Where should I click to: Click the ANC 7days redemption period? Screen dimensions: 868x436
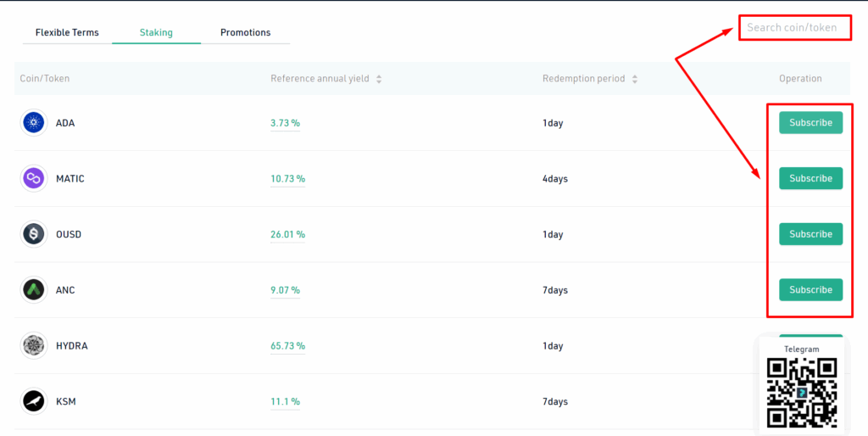pyautogui.click(x=555, y=290)
